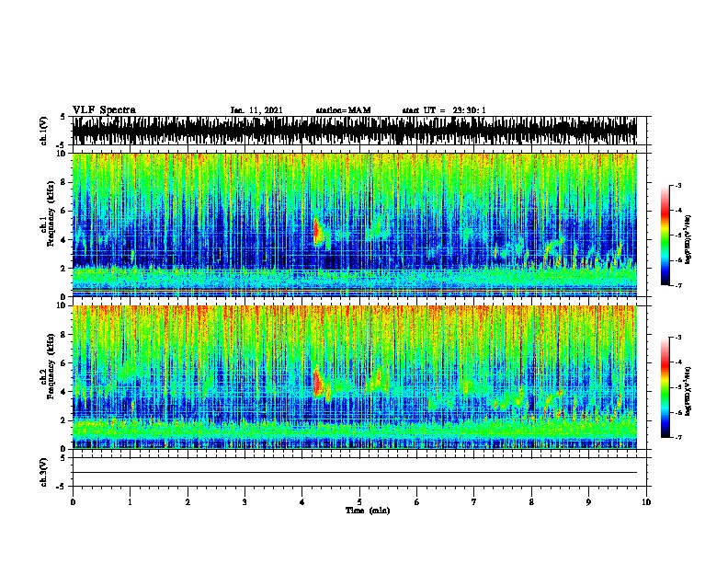Click the "3" tick on the time axis
Screen dimensions: 728x563
click(245, 502)
